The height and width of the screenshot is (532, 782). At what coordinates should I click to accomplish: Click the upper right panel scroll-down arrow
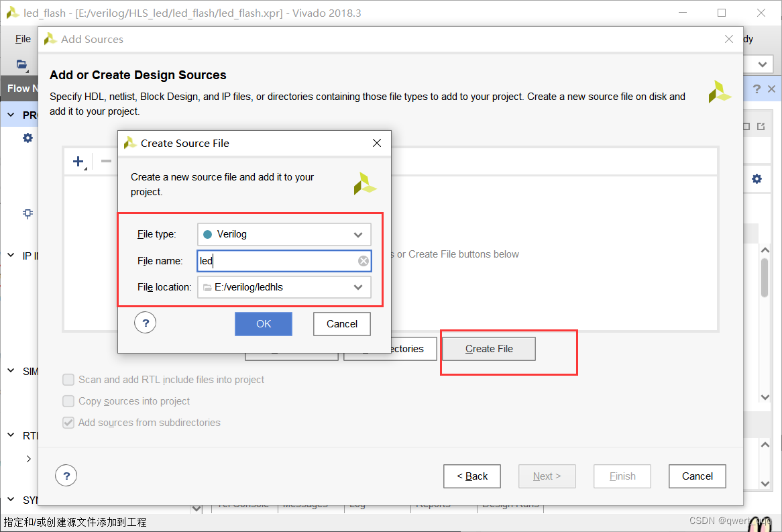click(765, 397)
